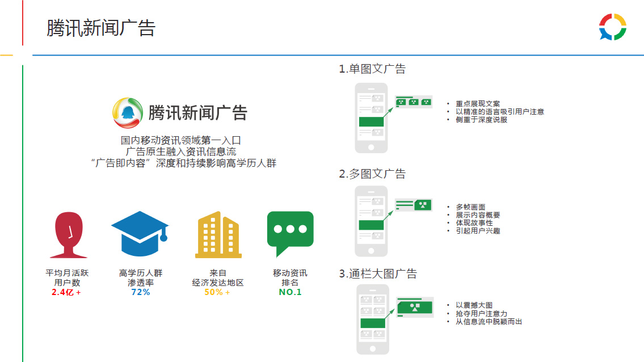Image resolution: width=644 pixels, height=362 pixels.
Task: Click the bullet 重点展现文案
Action: click(x=478, y=103)
